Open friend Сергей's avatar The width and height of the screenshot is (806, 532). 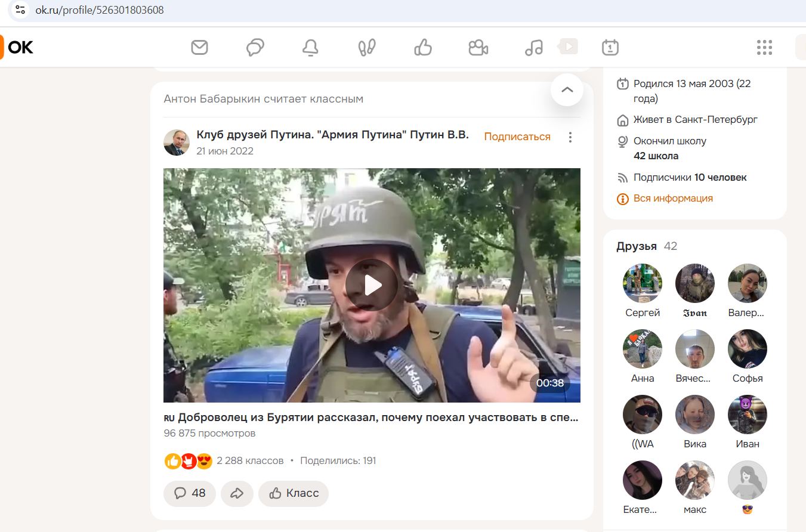pyautogui.click(x=643, y=283)
